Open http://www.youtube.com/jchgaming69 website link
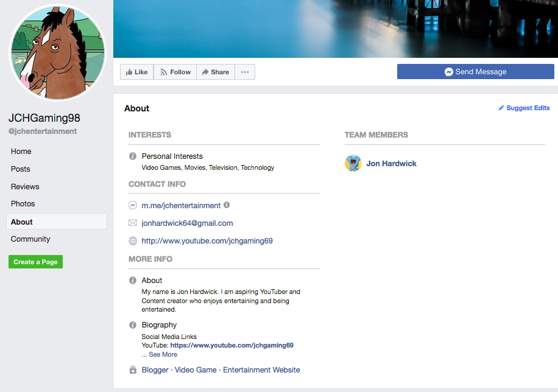 207,241
